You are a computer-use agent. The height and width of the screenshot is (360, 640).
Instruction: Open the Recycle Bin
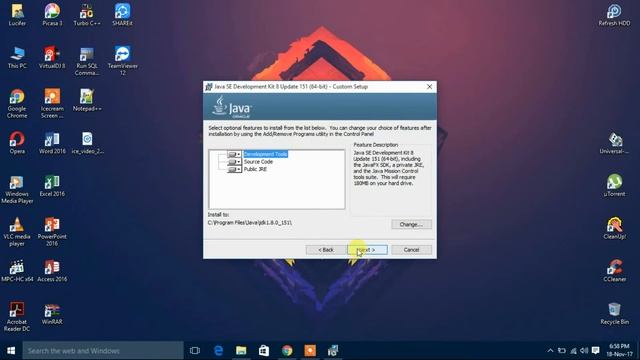(x=614, y=313)
